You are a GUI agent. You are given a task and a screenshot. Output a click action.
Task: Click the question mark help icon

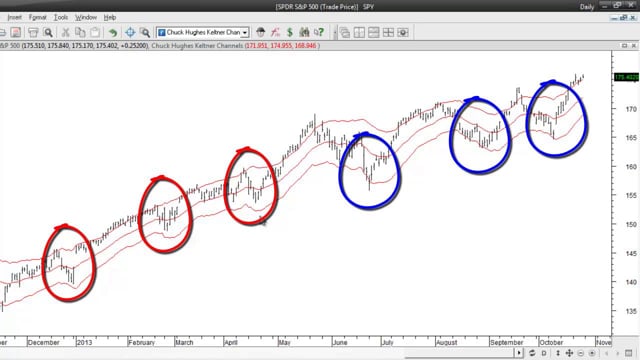(x=319, y=32)
